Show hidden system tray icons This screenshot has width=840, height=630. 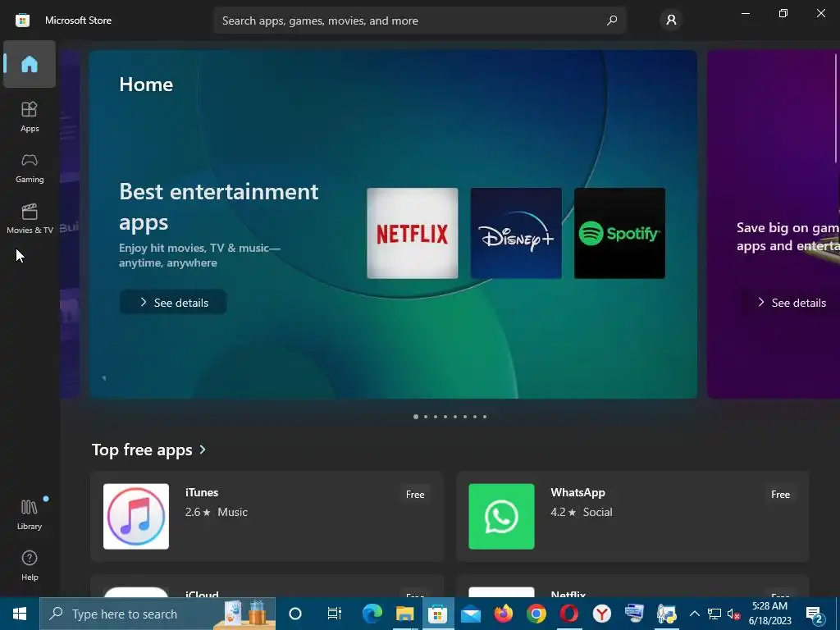pyautogui.click(x=694, y=614)
